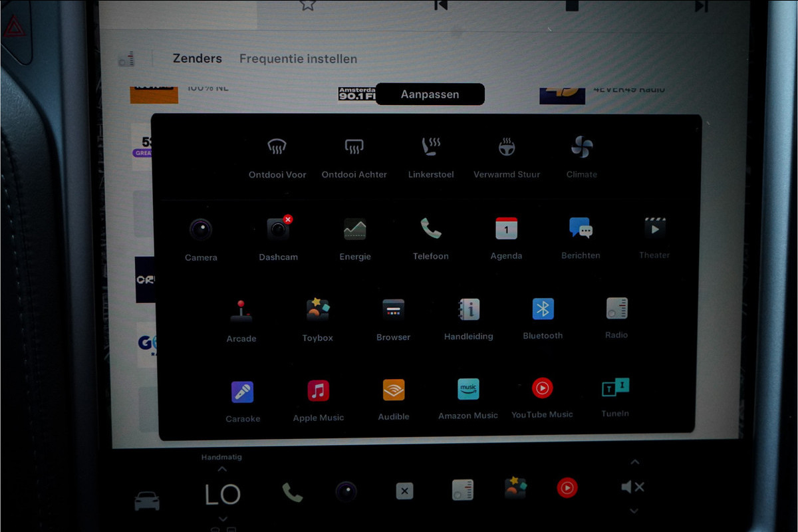Unmute the volume speaker icon
The width and height of the screenshot is (798, 532).
pos(632,487)
